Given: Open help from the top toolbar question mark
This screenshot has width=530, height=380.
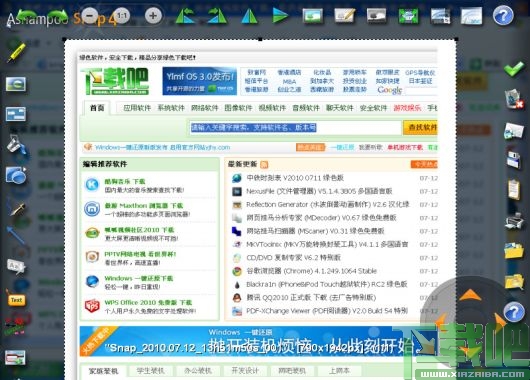Looking at the screenshot, I should click(x=503, y=16).
